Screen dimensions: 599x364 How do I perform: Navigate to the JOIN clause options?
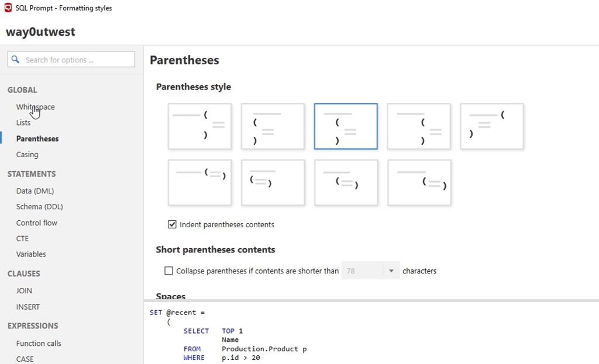pos(24,291)
